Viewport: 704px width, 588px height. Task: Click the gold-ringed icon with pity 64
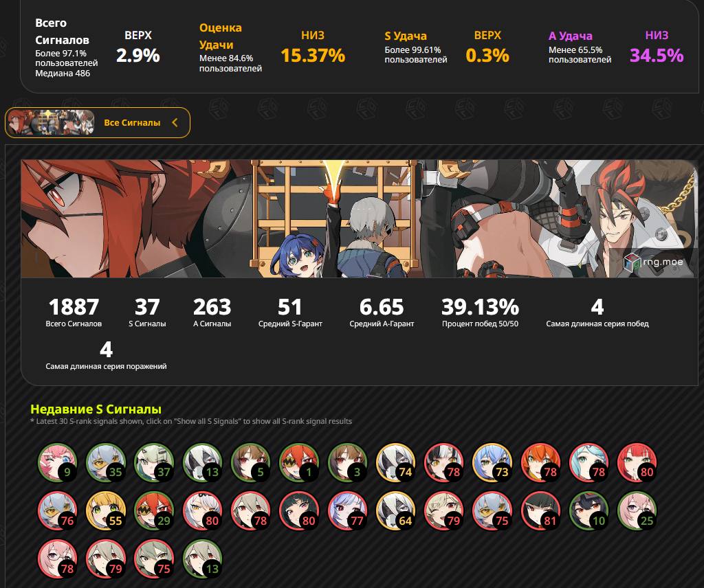(x=395, y=511)
